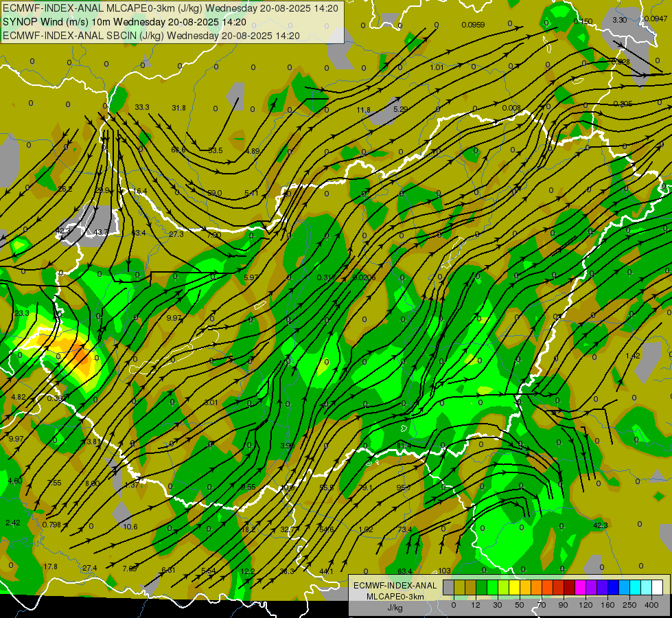
Task: Click the map value '27.3'
Action: (x=176, y=234)
